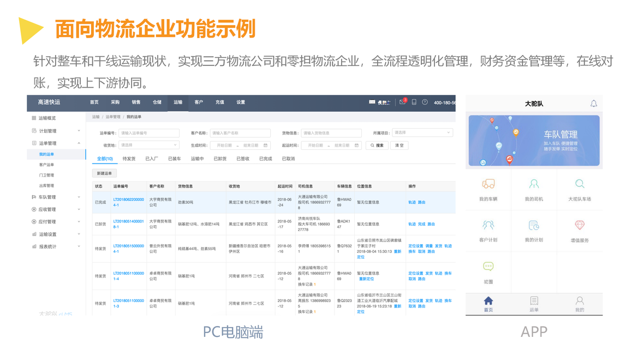Go to 首页 in the top navigation

coord(94,102)
